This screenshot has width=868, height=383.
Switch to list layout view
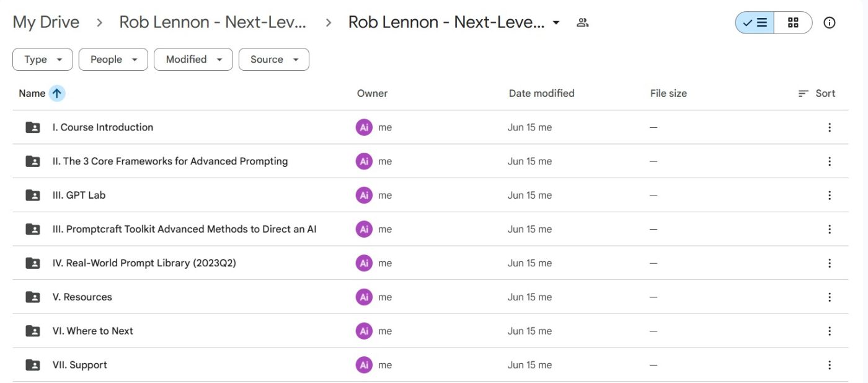755,23
